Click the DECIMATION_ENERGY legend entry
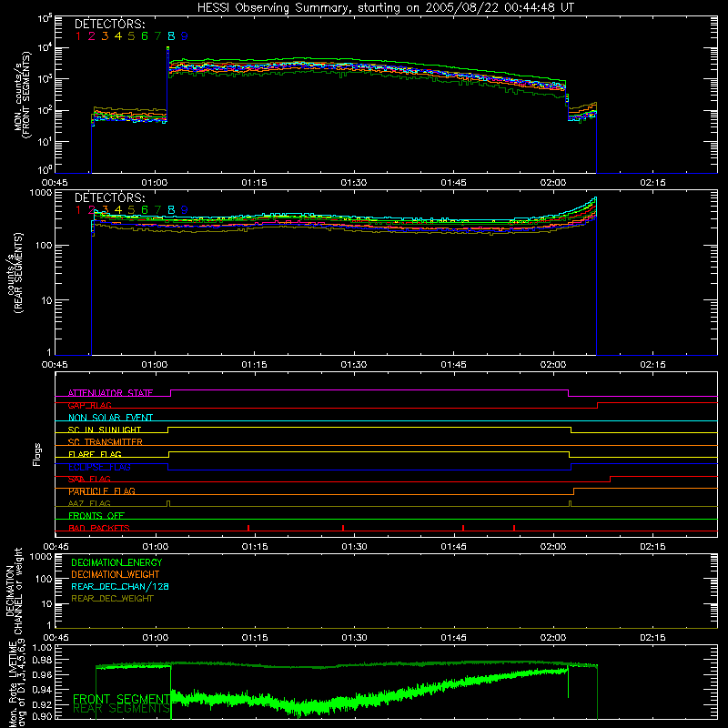The height and width of the screenshot is (728, 728). (x=116, y=562)
